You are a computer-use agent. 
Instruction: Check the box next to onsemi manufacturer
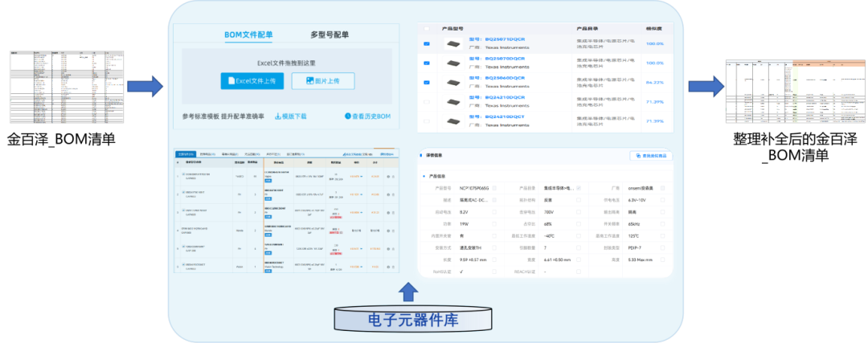point(662,188)
